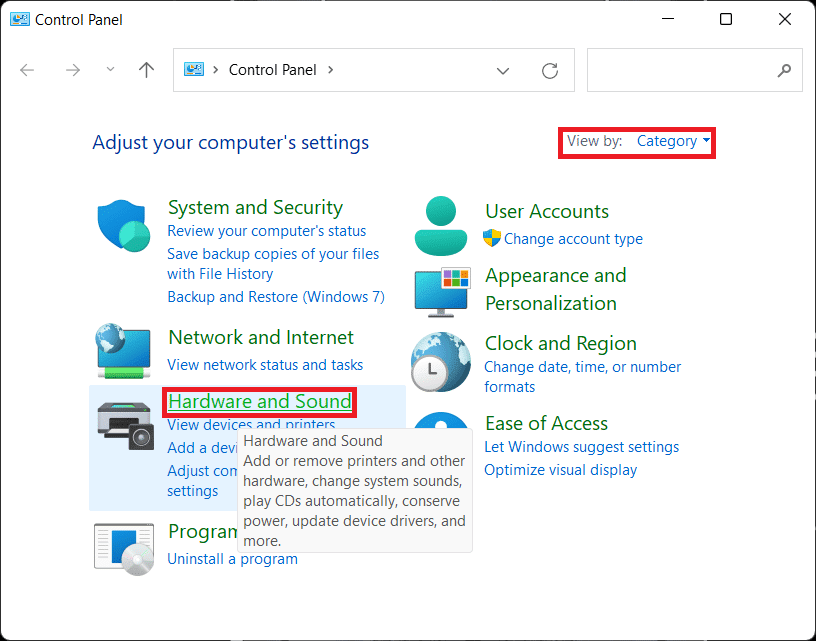Open View devices and printers link
816x641 pixels.
[x=251, y=423]
